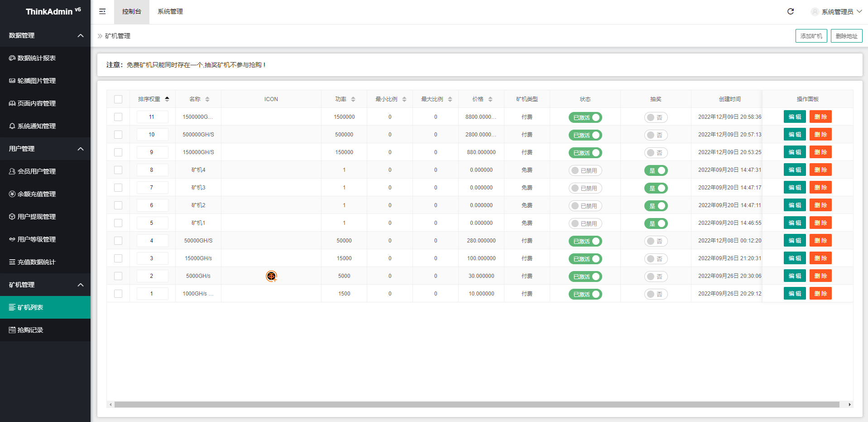This screenshot has width=868, height=422.
Task: Select the 控制台 top tab
Action: tap(131, 12)
